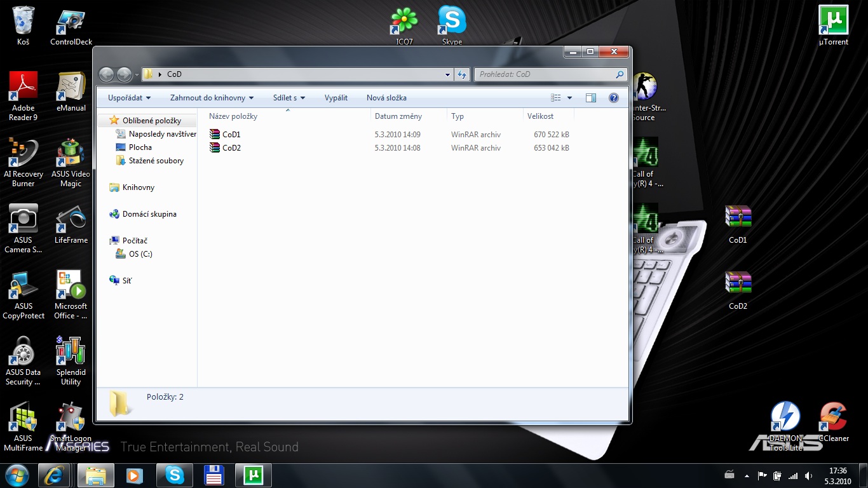Select Stažené soubory in navigation pane
Viewport: 868px width, 488px height.
[x=156, y=161]
